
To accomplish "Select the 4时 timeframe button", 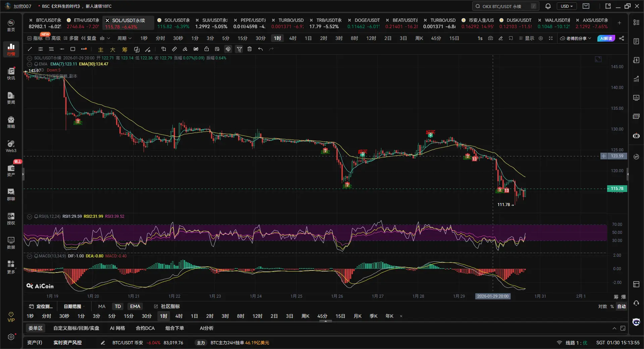I will [x=292, y=38].
